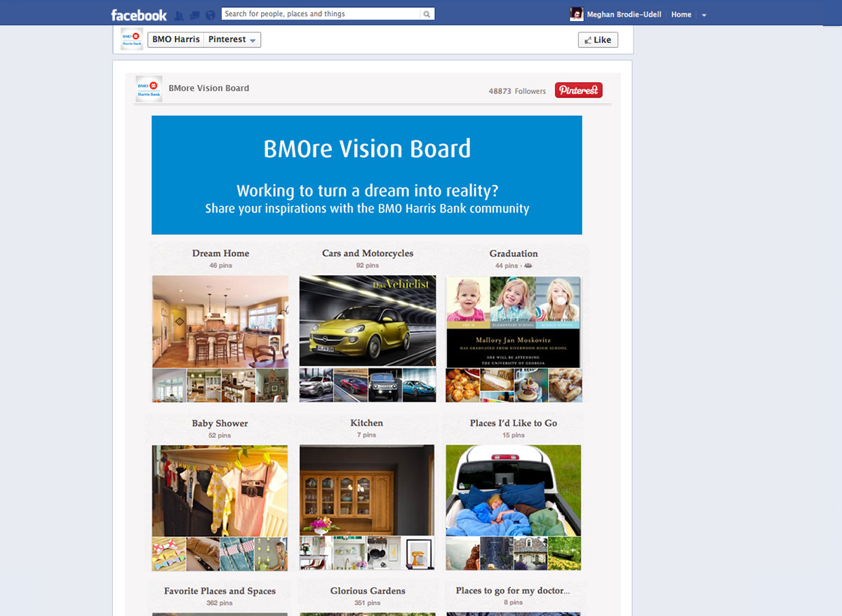Open the truck bed camping cover image
Viewport: 842px width, 616px height.
tap(514, 490)
